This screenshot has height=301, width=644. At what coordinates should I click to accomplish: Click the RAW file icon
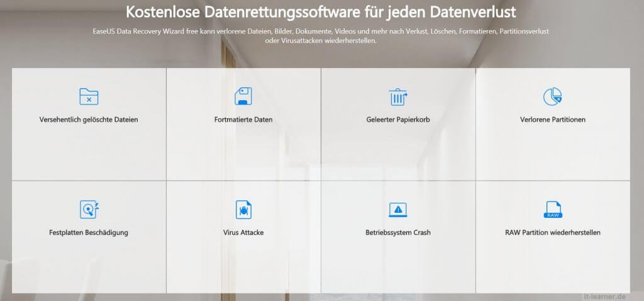[553, 210]
